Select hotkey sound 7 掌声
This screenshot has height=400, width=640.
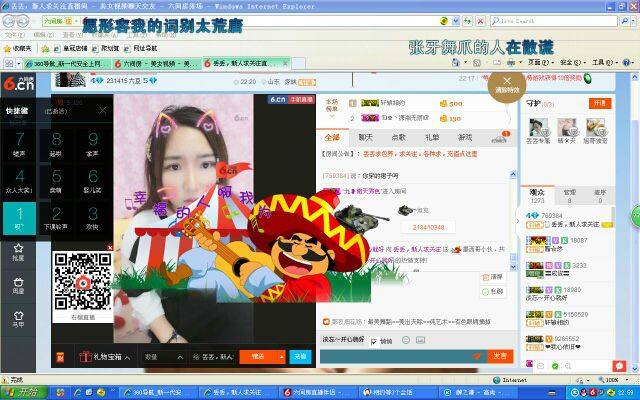pos(19,144)
